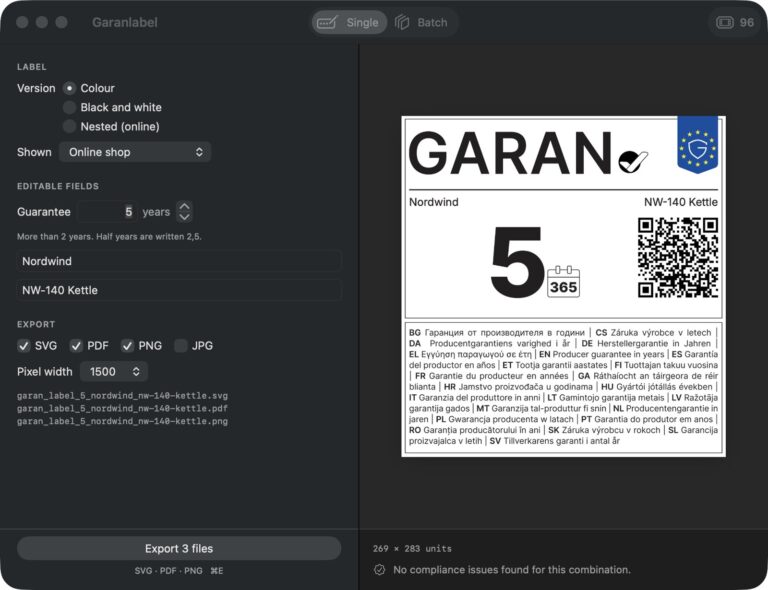Image resolution: width=768 pixels, height=590 pixels.
Task: Toggle the PNG export checkbox
Action: click(127, 346)
